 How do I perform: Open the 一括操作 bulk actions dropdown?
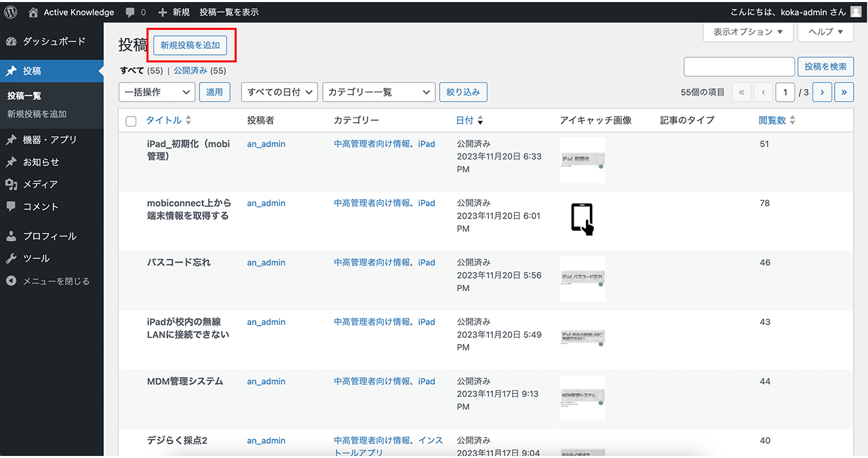157,92
